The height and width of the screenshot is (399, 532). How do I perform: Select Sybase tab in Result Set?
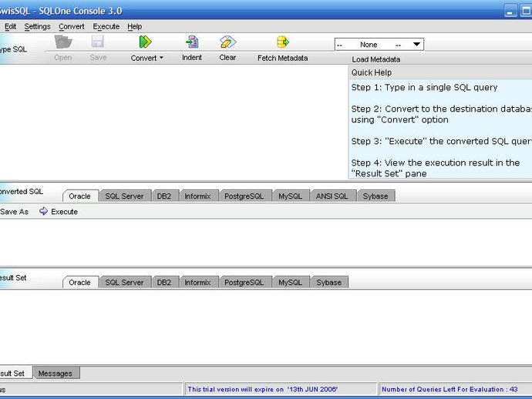pyautogui.click(x=329, y=282)
